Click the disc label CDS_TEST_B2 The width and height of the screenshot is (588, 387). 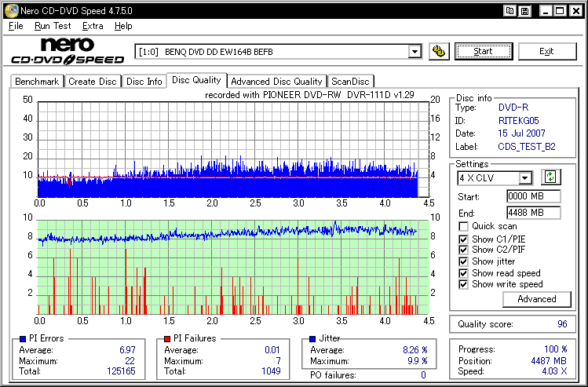(x=527, y=147)
